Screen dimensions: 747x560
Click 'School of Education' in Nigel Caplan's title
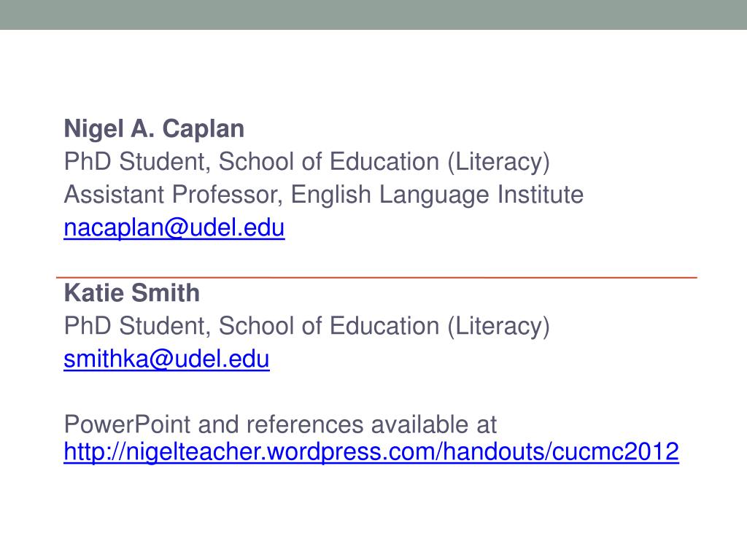pos(329,162)
